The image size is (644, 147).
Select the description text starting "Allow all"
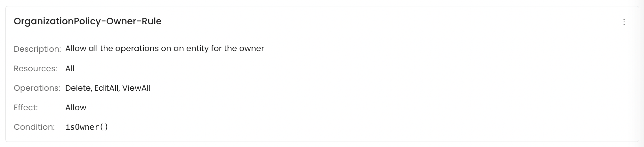pyautogui.click(x=165, y=49)
